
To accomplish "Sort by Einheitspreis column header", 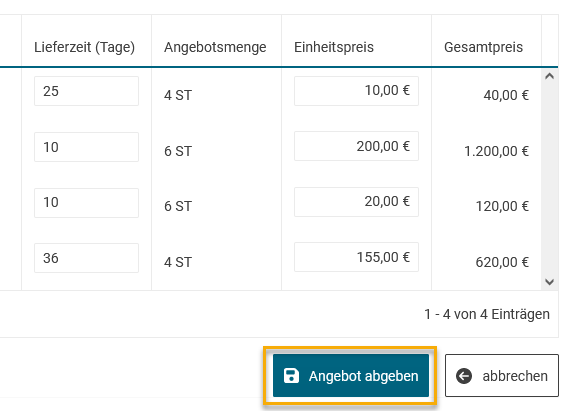I will coord(334,47).
